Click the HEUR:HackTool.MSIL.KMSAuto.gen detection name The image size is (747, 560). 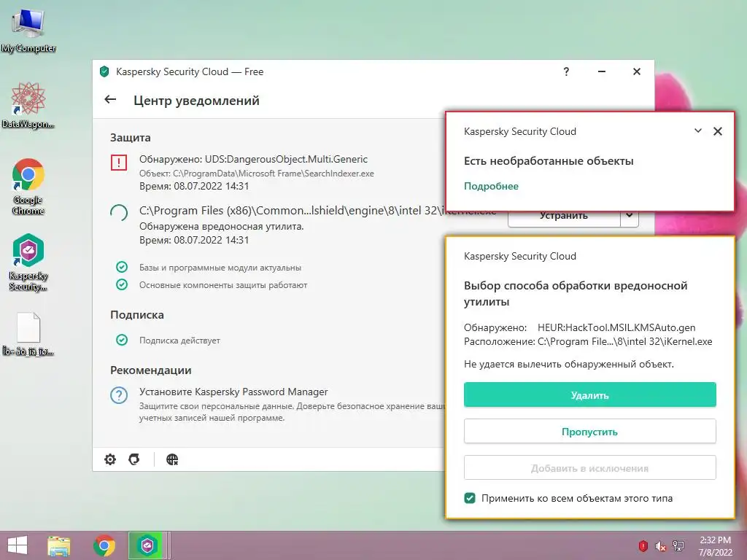[x=616, y=327]
